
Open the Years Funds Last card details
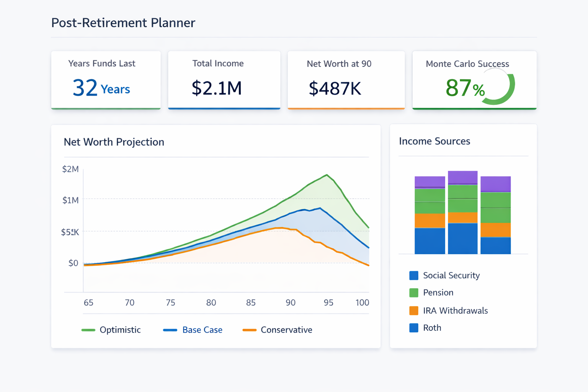[106, 80]
